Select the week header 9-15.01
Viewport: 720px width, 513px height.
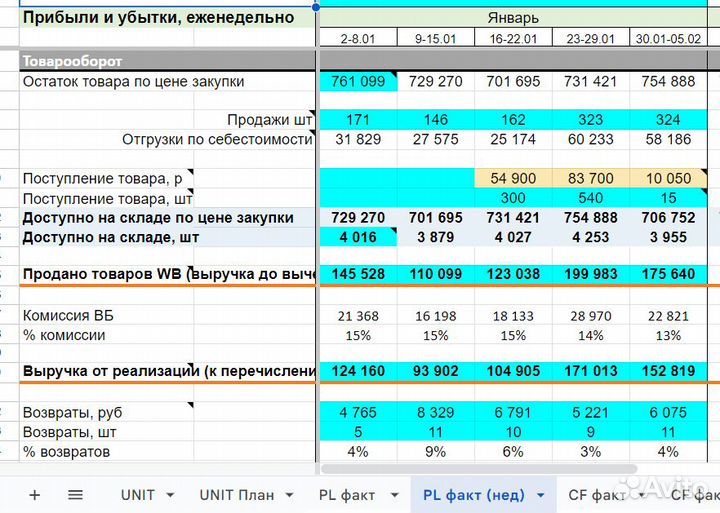click(x=435, y=38)
